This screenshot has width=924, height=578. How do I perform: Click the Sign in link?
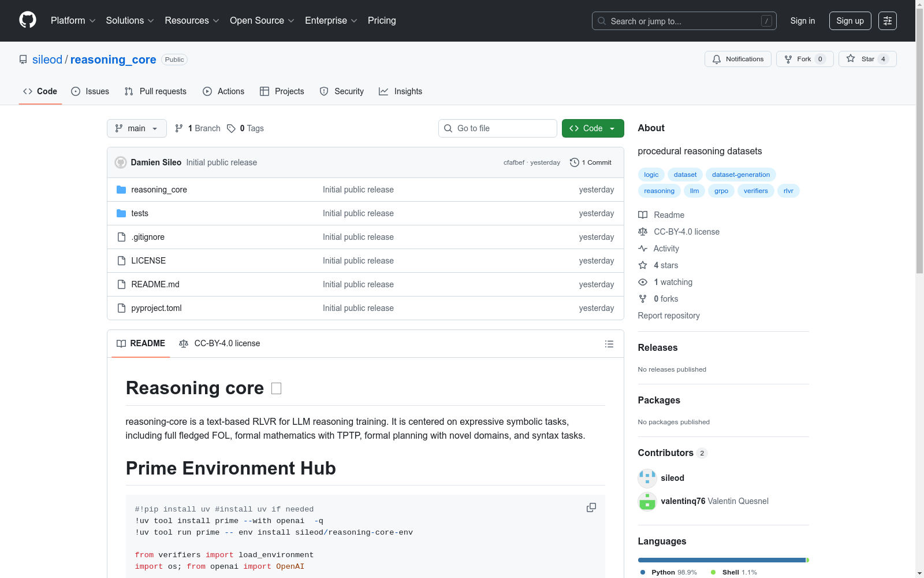(803, 21)
